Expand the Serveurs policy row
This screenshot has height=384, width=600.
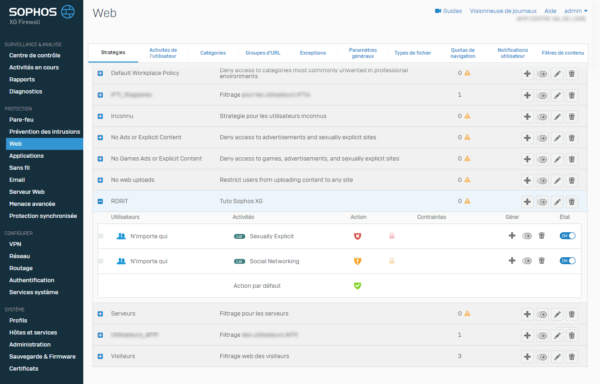point(100,314)
